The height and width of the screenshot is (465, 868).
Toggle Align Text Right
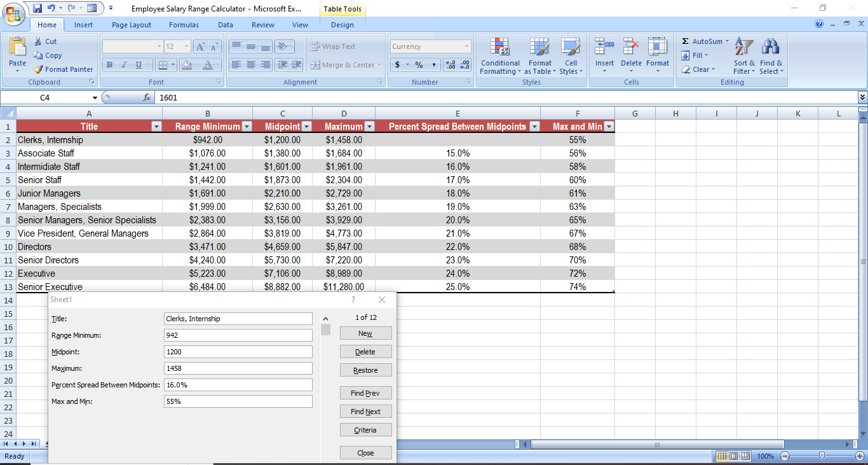pos(266,65)
